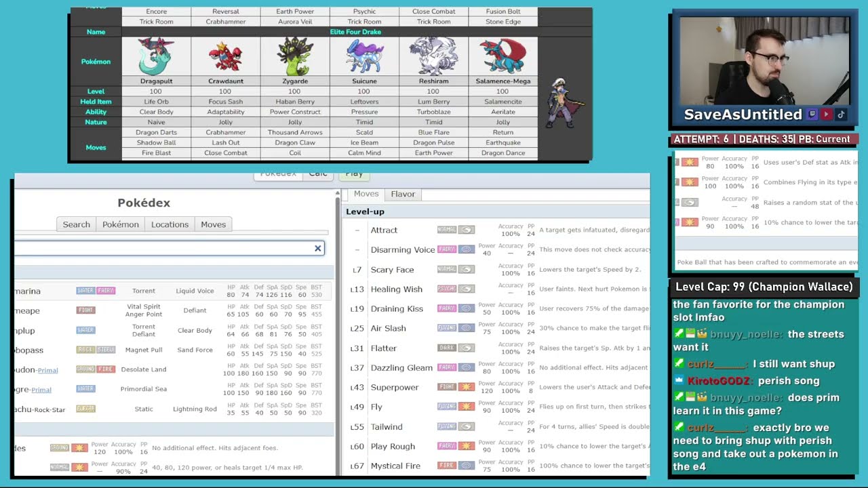Click the streamer webcam video feed
868x488 pixels.
(764, 60)
